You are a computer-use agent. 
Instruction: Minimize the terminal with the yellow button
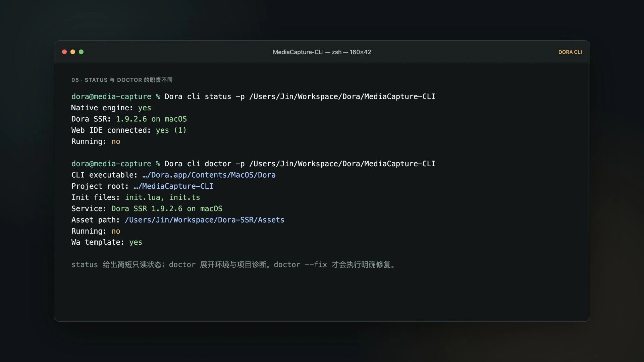73,52
